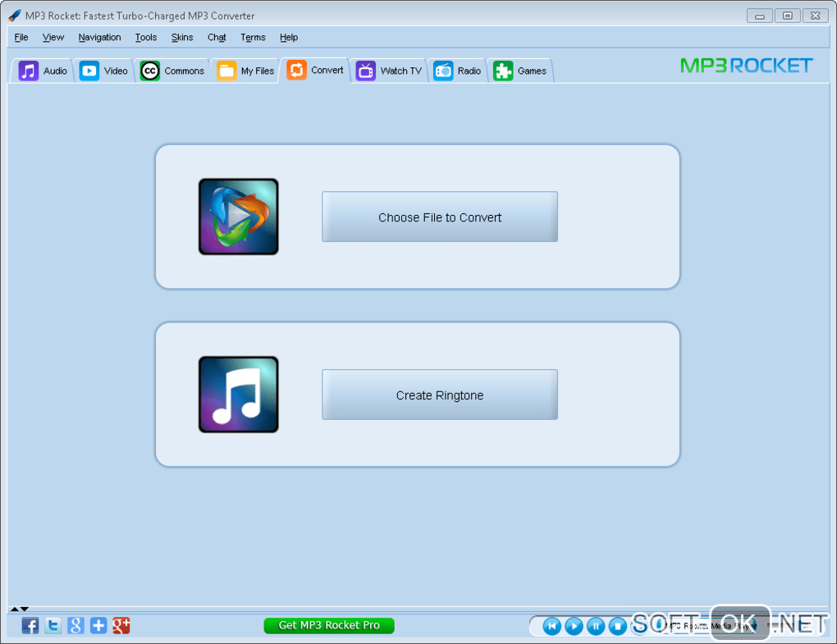This screenshot has width=837, height=644.
Task: Share via the Facebook icon
Action: click(x=30, y=625)
